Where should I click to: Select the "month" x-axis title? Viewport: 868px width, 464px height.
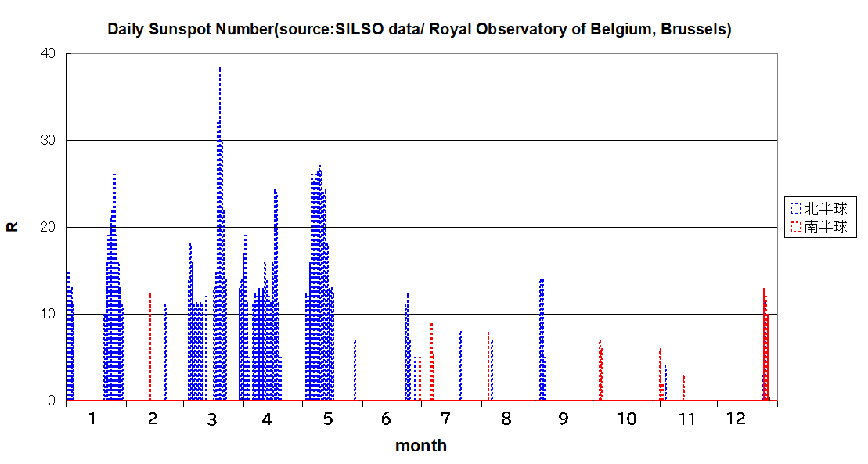click(x=421, y=446)
